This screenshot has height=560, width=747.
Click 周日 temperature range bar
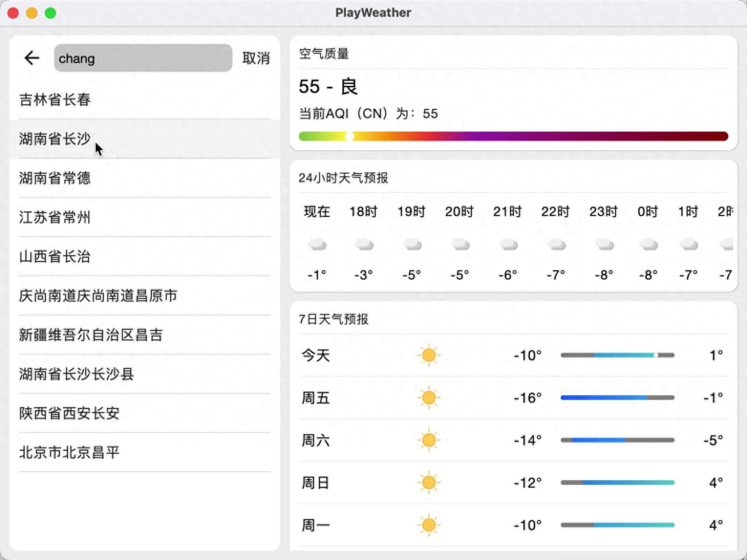point(618,483)
